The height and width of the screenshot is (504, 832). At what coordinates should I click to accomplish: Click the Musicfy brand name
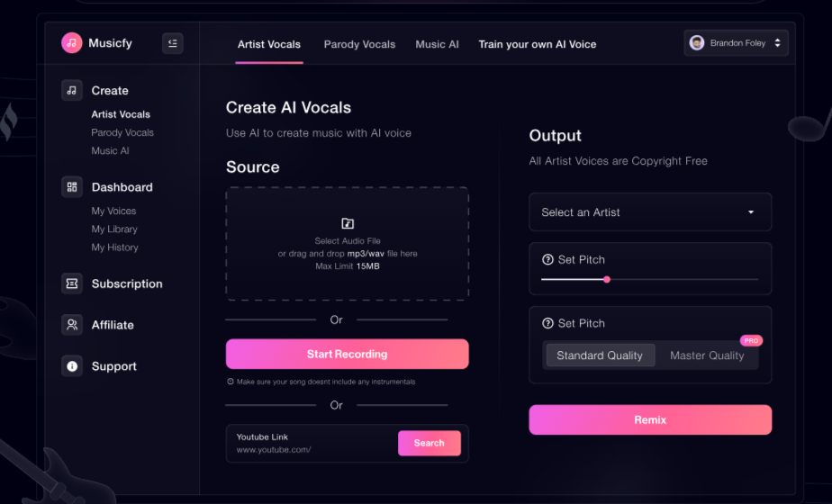tap(111, 43)
